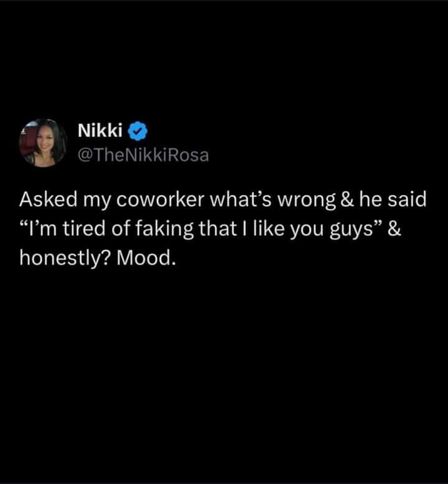Viewport: 448px width, 484px height.
Task: Open the @TheNikkiRosa handle
Action: 143,155
